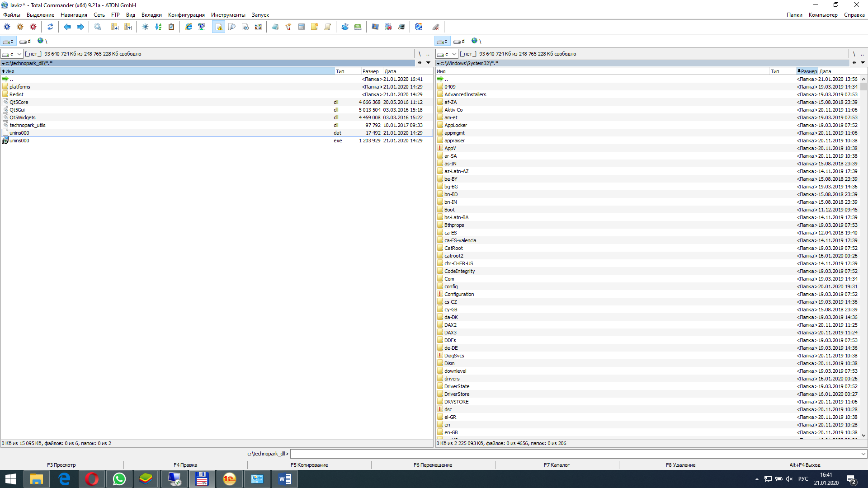Open command line history dropdown arrow
The width and height of the screenshot is (868, 488).
[x=863, y=454]
